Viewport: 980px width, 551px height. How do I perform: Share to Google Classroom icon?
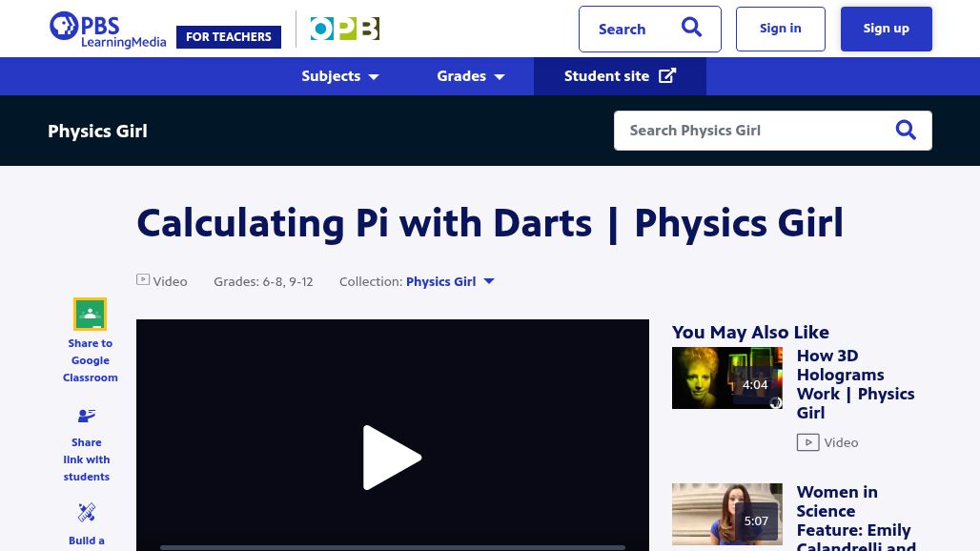90,315
